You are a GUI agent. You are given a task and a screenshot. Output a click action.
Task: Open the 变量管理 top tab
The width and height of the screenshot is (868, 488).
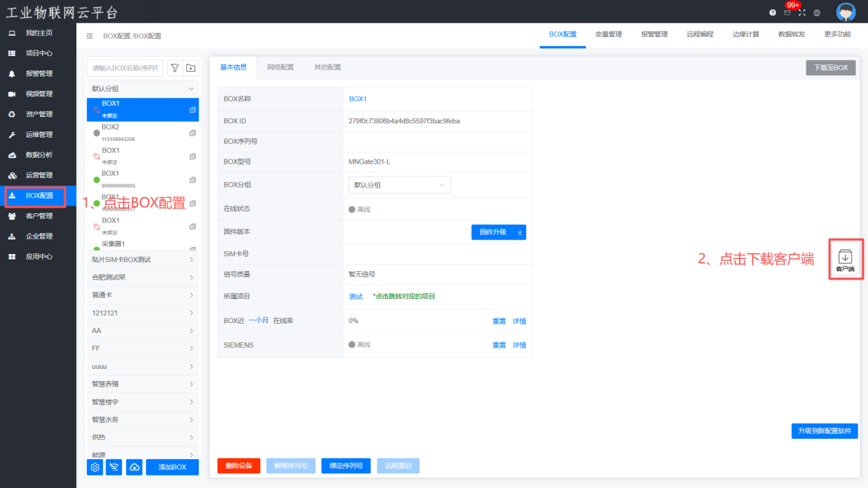click(x=608, y=34)
